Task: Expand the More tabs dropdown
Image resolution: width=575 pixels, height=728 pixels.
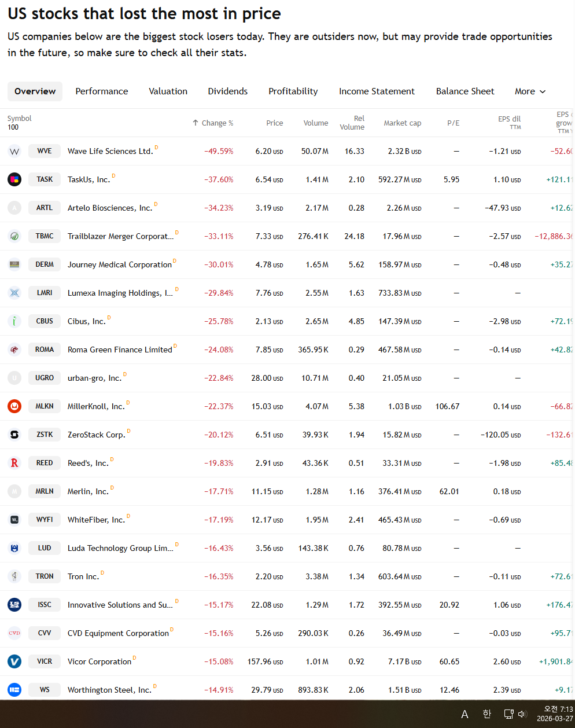Action: [x=530, y=91]
